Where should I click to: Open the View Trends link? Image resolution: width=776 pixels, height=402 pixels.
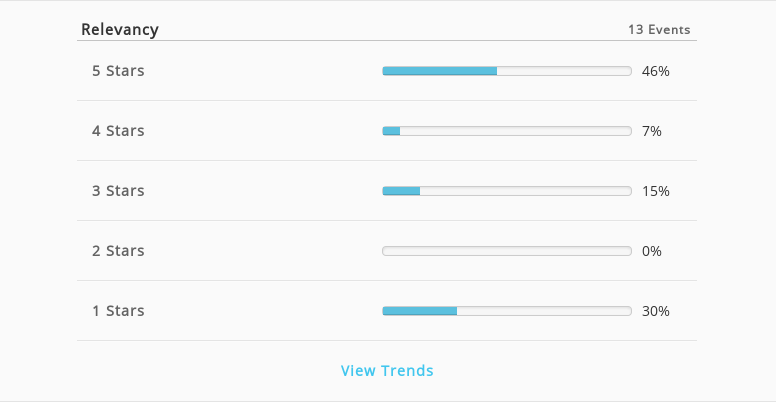[387, 370]
